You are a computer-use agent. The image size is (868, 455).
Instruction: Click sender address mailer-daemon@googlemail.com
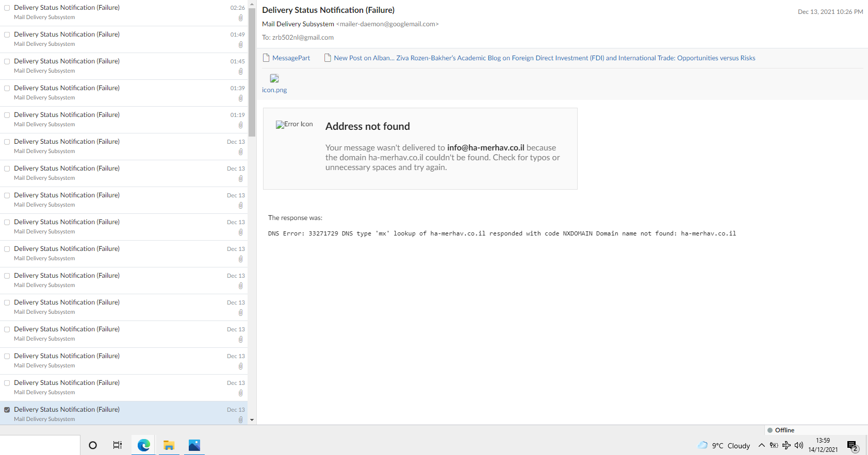(x=387, y=24)
